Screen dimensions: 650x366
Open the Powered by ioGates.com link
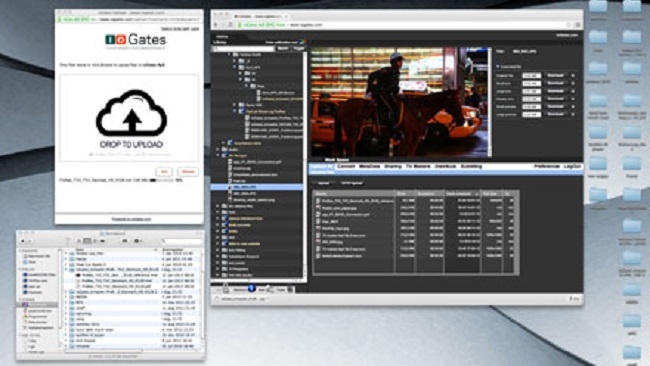(x=131, y=219)
